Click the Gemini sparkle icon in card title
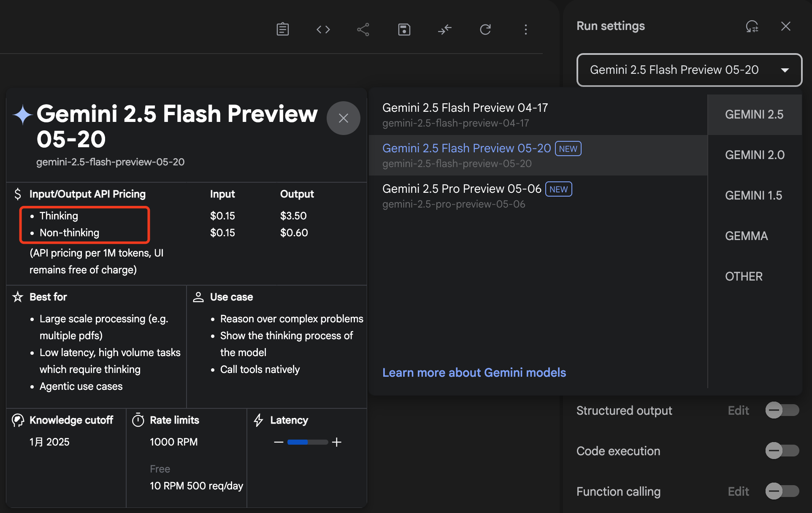This screenshot has width=812, height=513. point(22,115)
